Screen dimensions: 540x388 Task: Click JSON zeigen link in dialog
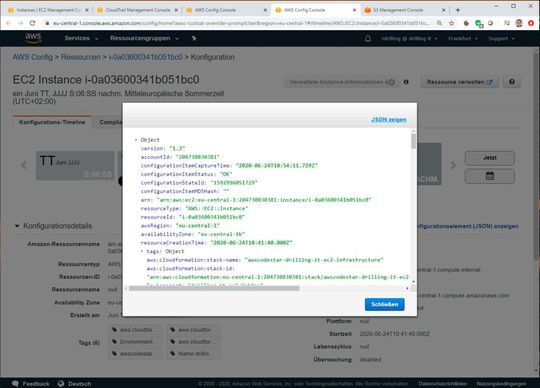(388, 119)
